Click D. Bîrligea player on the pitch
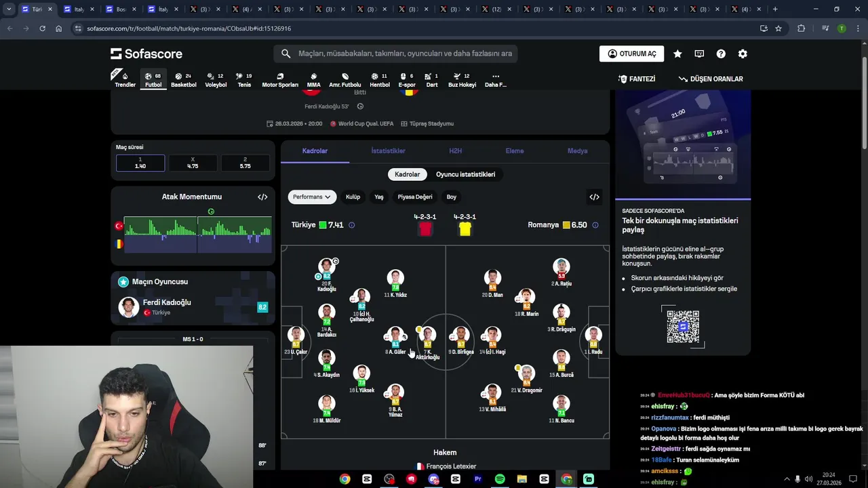Screen dimensions: 868x488 (461, 342)
